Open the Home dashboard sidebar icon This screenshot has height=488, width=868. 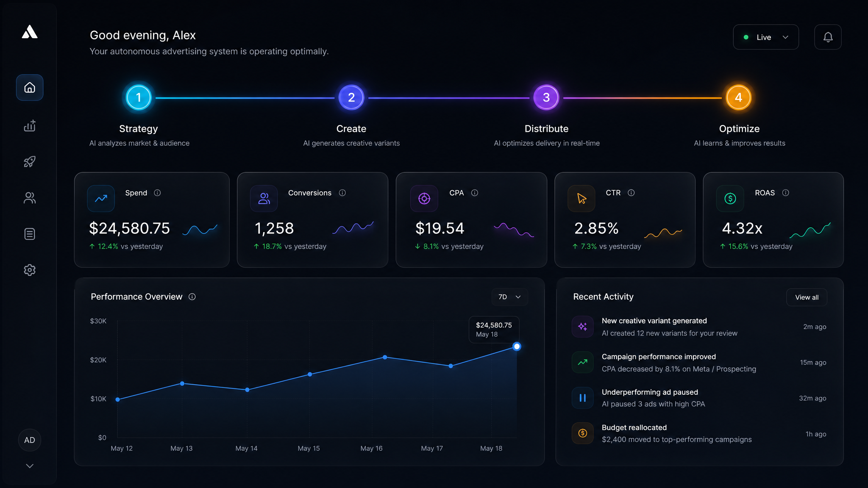(x=30, y=88)
